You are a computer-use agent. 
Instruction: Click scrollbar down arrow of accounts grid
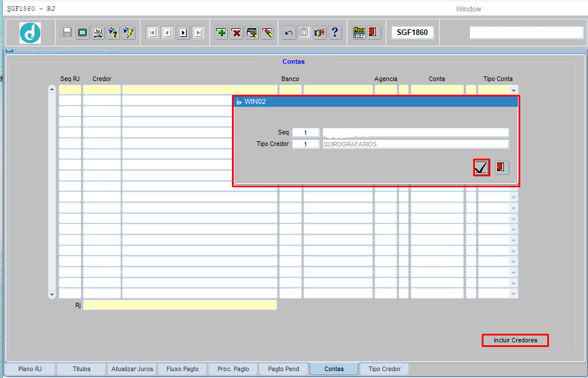52,294
